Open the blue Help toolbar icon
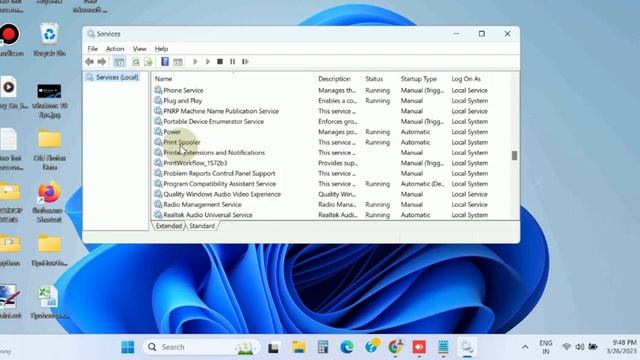 pyautogui.click(x=165, y=62)
